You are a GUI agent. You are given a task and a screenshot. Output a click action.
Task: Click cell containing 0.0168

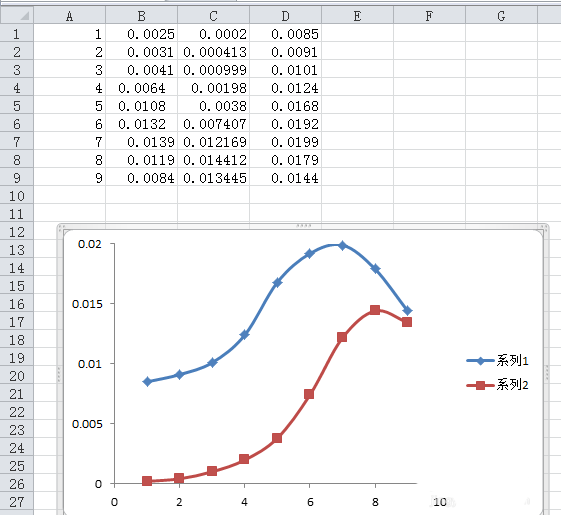(x=285, y=105)
